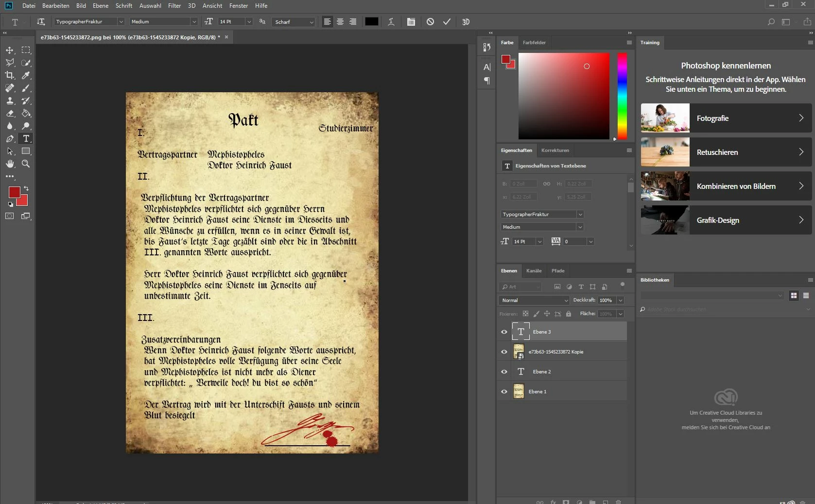Select the Move tool
815x504 pixels.
[10, 50]
